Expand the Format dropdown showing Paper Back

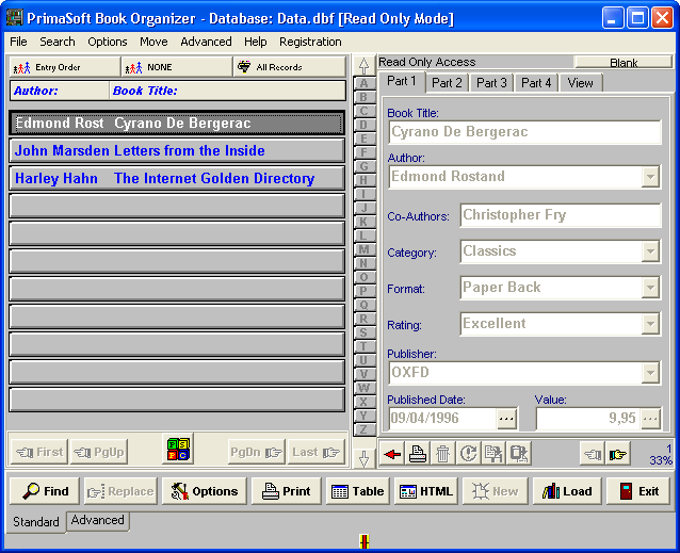point(650,288)
